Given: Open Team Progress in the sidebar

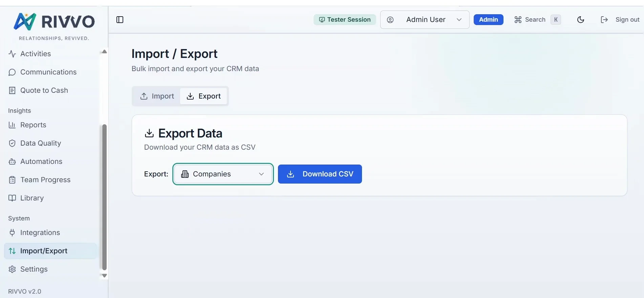Looking at the screenshot, I should [50, 180].
